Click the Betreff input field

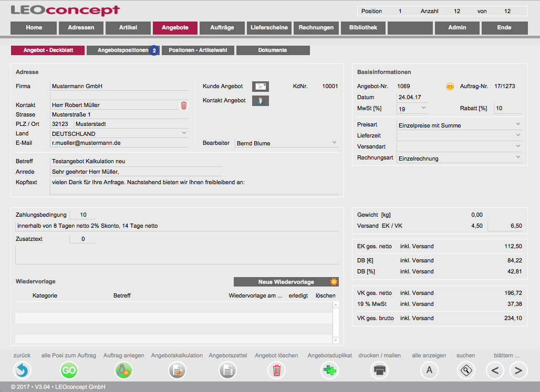click(136, 162)
